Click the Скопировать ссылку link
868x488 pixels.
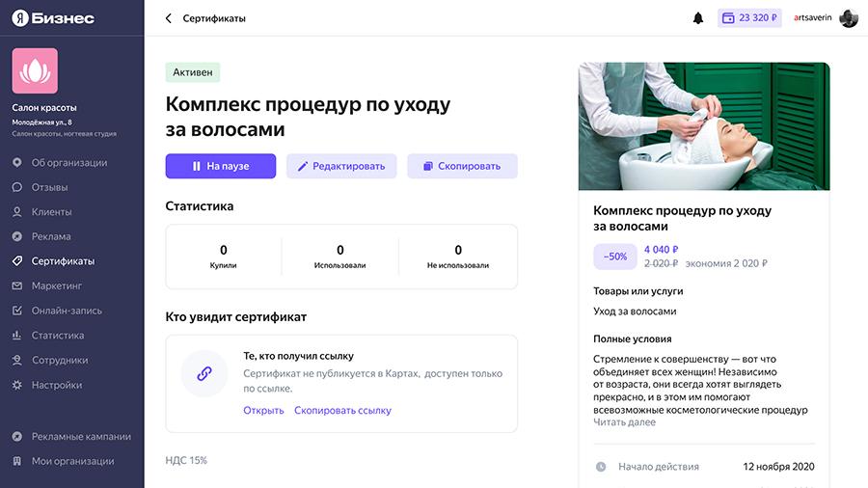342,410
